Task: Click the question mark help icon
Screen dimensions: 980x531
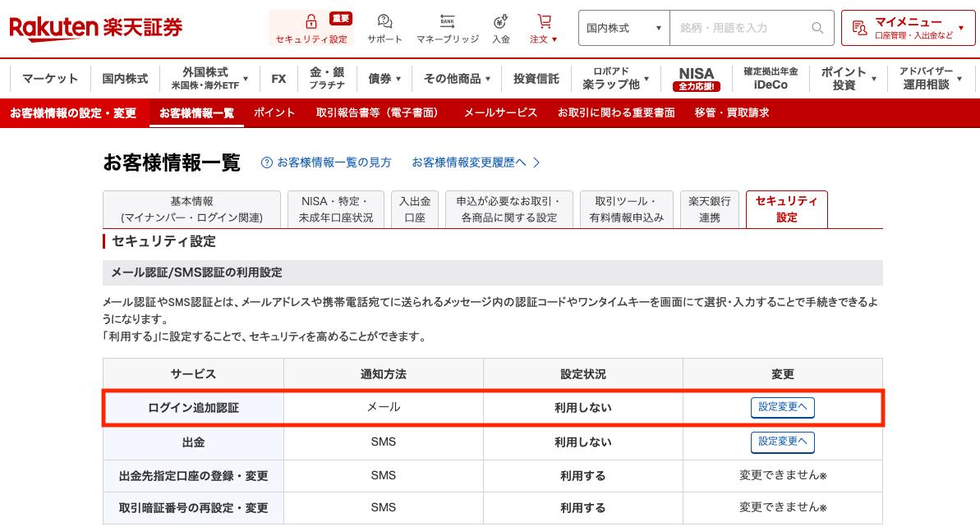Action: pos(266,163)
